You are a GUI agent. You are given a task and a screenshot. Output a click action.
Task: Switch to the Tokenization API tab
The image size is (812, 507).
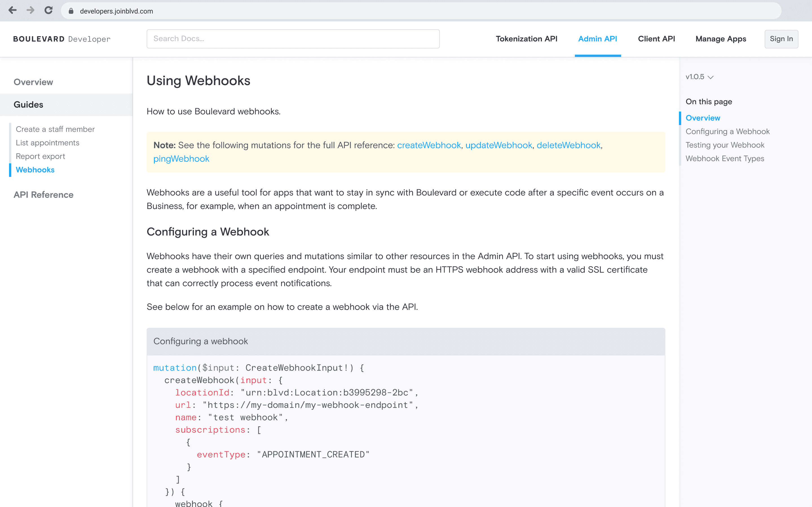click(526, 39)
